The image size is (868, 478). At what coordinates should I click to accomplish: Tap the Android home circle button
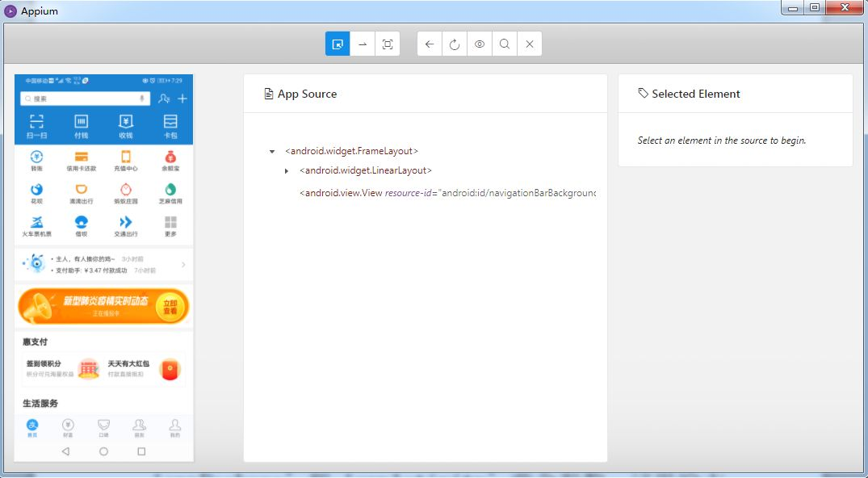pyautogui.click(x=103, y=451)
